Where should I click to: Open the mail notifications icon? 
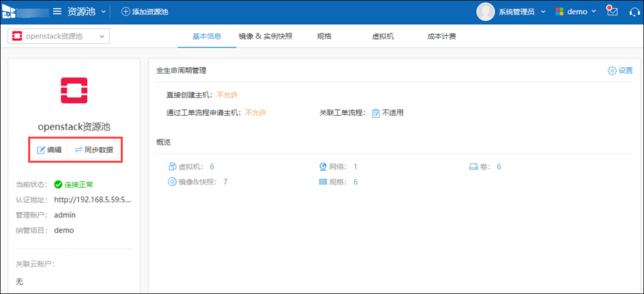coord(612,11)
